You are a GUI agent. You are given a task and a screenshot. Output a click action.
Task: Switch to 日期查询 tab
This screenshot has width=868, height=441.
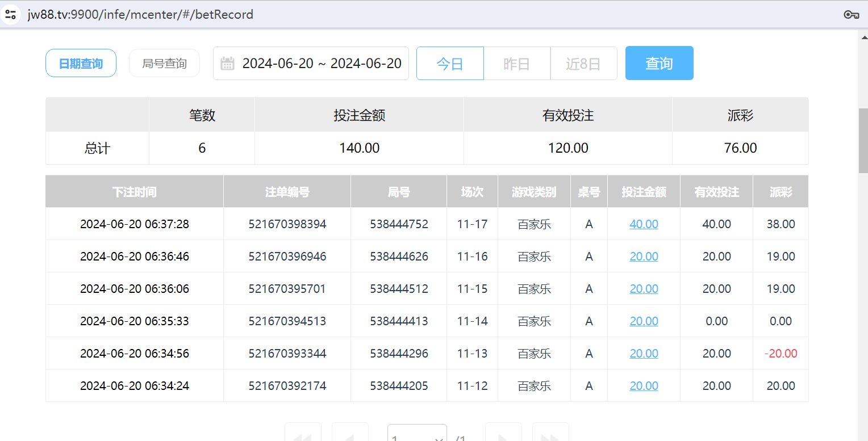[81, 63]
